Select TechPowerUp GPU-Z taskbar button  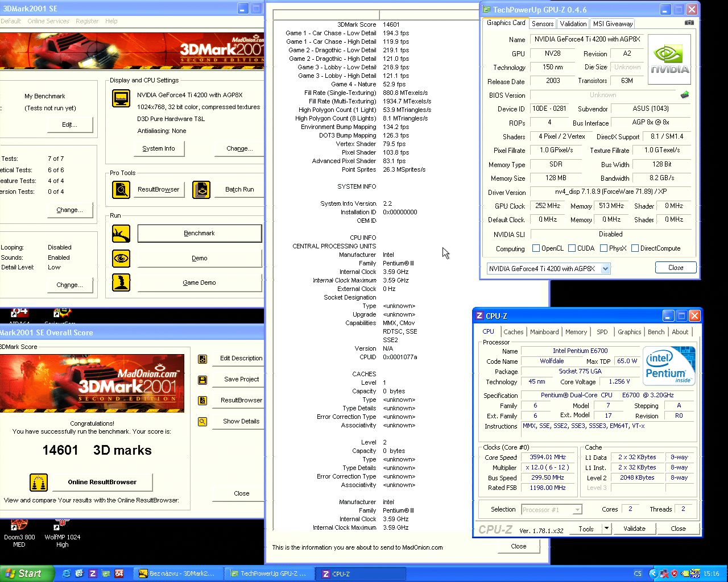268,573
